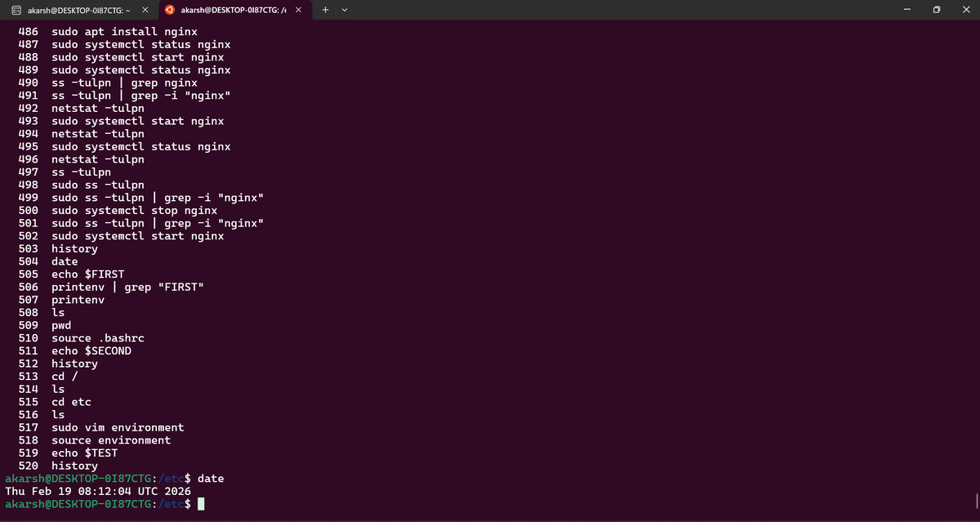Switch to the first terminal tab
980x522 pixels.
point(78,10)
